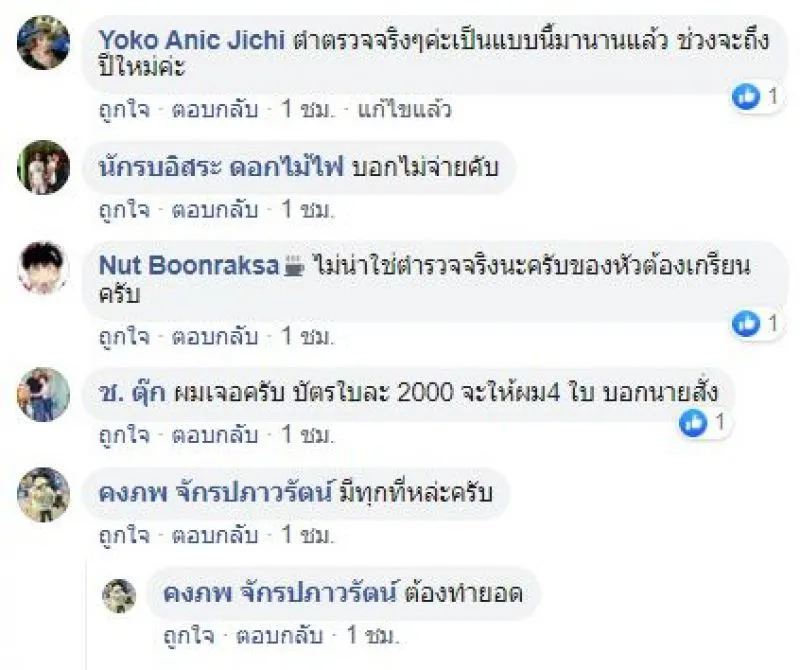Click Nut Boonraksa's profile avatar
The width and height of the screenshot is (800, 670).
(x=44, y=267)
